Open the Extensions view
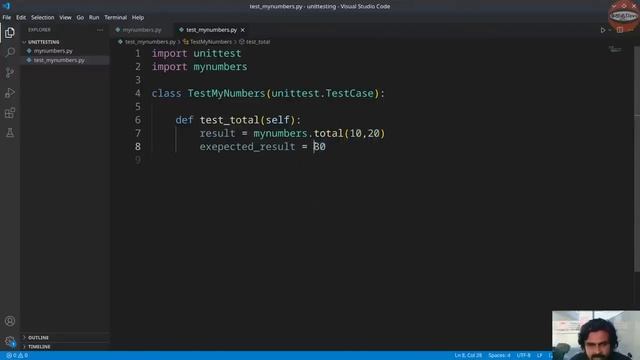Viewport: 640px width, 360px height. point(10,113)
